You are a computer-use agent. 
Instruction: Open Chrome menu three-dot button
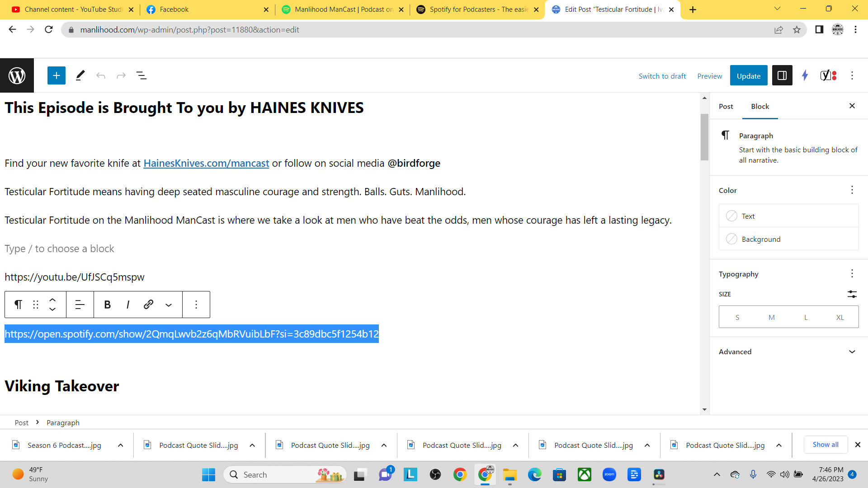click(855, 29)
